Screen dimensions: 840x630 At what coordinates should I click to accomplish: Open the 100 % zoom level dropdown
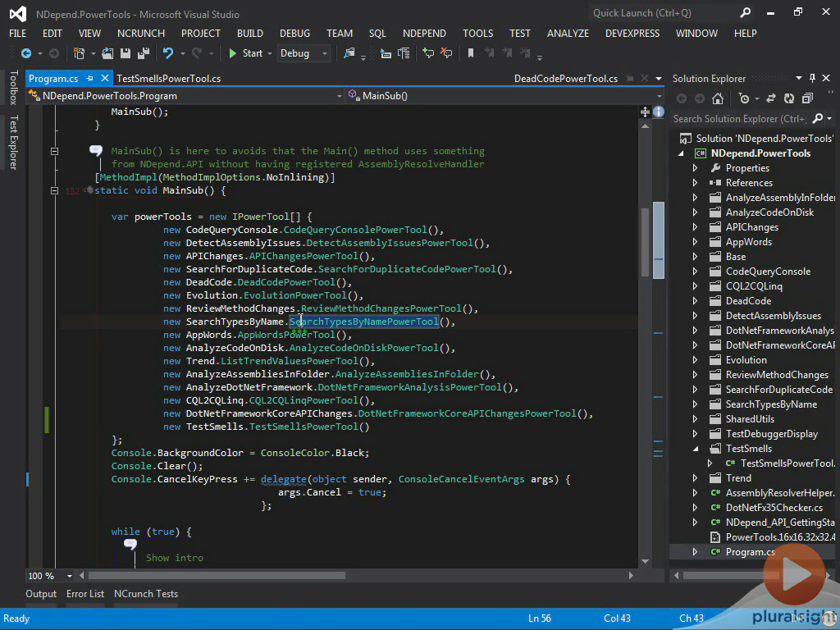pyautogui.click(x=70, y=576)
